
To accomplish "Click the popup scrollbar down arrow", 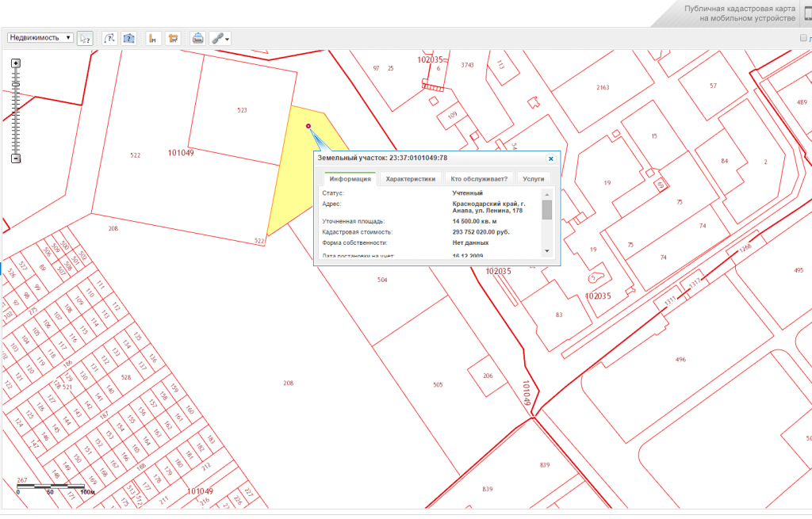I will click(546, 250).
